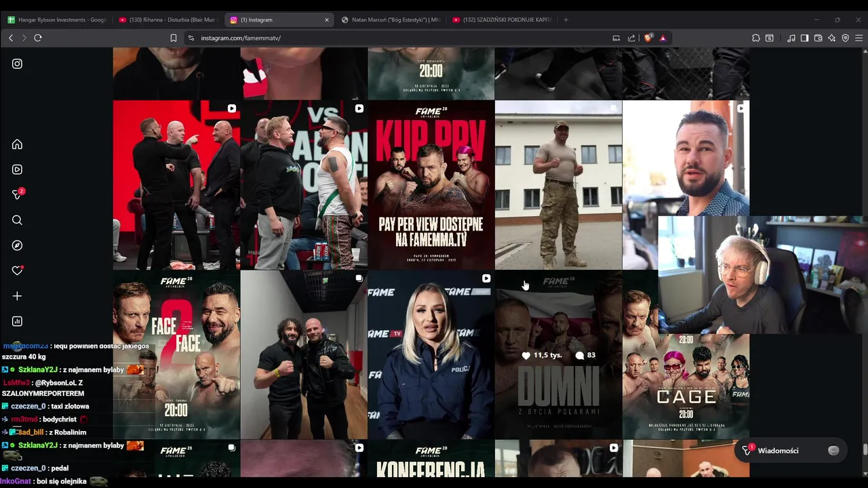Screen dimensions: 868x488
Task: Open the dashboard chart icon in the sidebar
Action: [17, 321]
